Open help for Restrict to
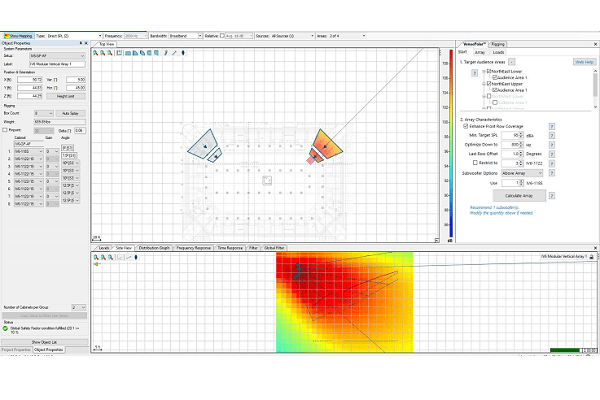Screen dimensions: 600x400 pos(552,163)
